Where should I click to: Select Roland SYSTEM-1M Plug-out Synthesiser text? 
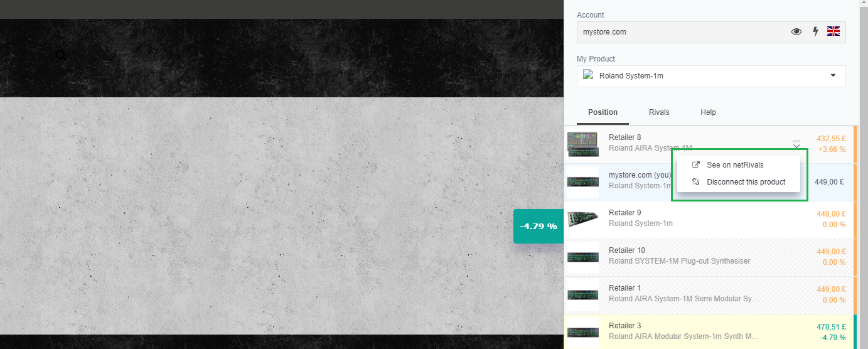pos(679,261)
